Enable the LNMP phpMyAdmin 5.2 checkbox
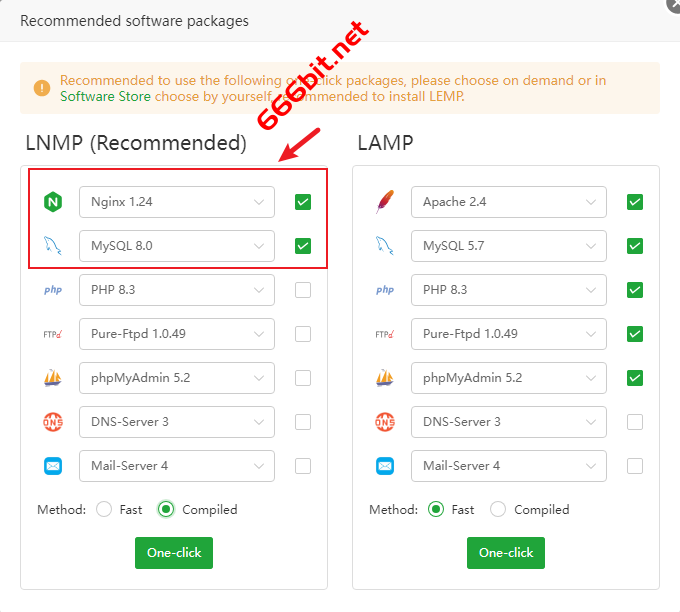 coord(303,378)
